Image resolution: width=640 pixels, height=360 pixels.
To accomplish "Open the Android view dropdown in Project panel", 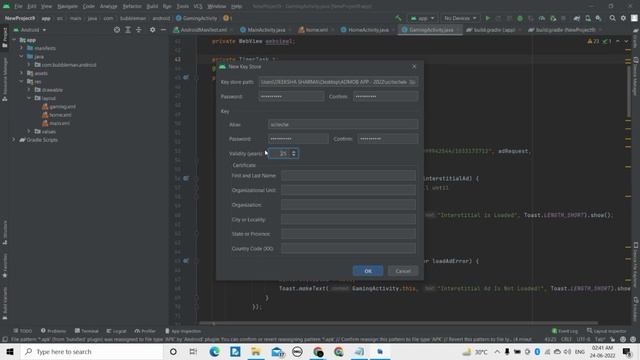I will 30,30.
